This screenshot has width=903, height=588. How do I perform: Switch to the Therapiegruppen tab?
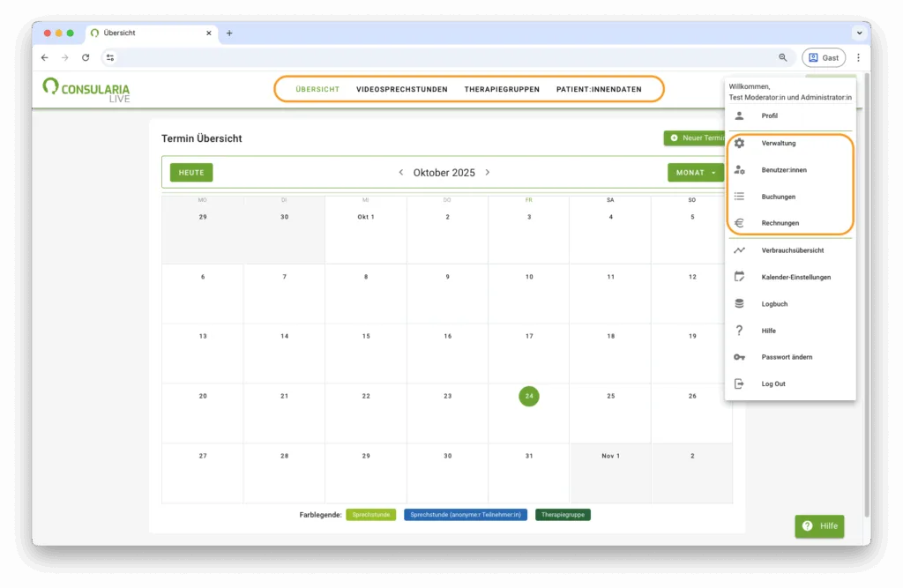[502, 90]
